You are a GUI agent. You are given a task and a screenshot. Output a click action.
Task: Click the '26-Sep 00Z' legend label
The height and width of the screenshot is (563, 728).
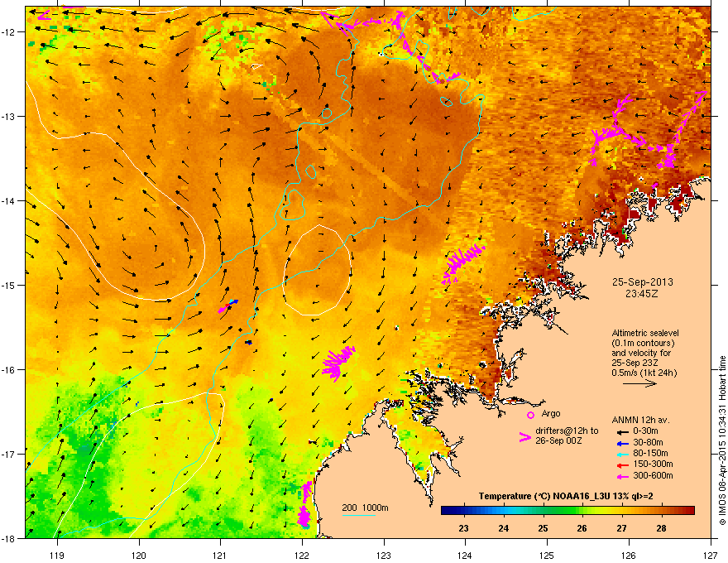(x=558, y=440)
